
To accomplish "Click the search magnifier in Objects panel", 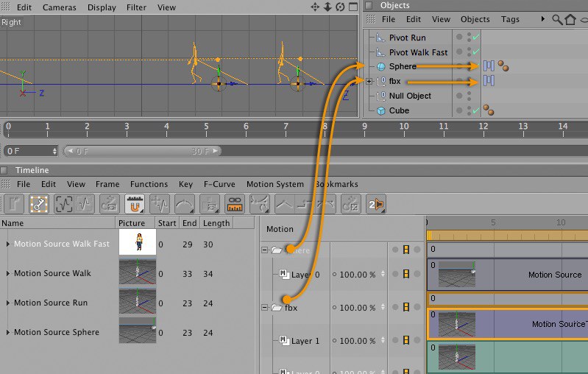I will (558, 19).
